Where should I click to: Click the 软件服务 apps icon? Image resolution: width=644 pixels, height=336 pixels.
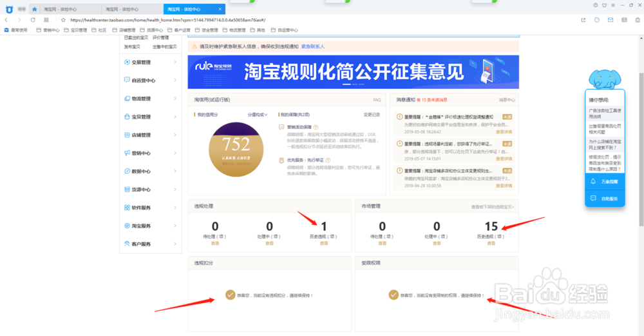[x=127, y=208]
